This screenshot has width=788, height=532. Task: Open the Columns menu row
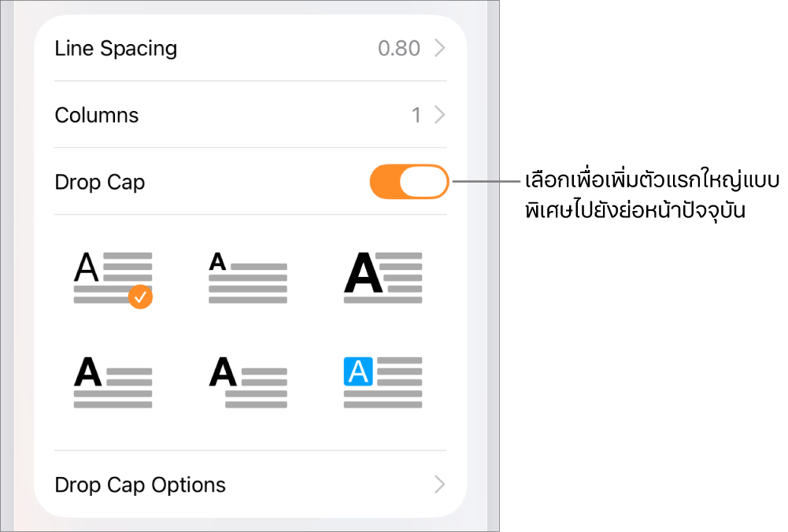pos(236,115)
